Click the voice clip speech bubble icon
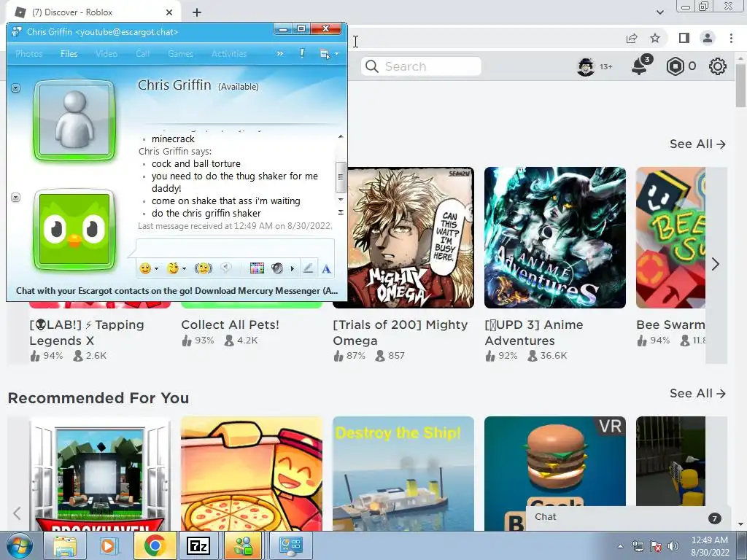 pos(226,268)
